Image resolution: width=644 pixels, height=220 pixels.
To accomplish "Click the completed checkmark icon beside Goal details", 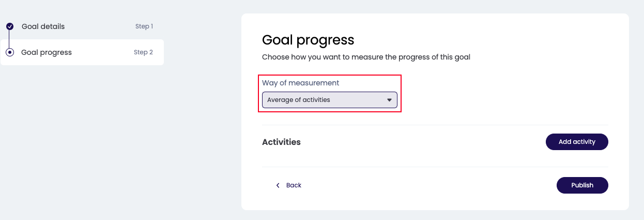I will coord(10,26).
